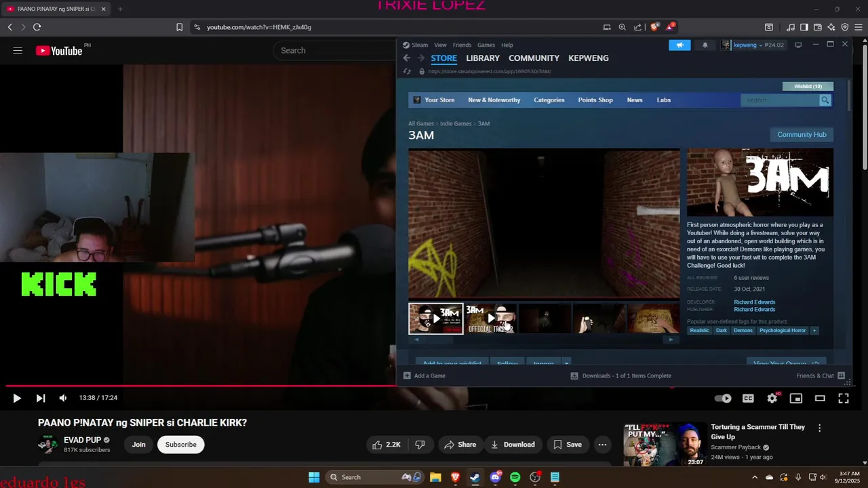Go back in Steam store navigation
Screen dimensions: 868x488
click(x=406, y=58)
